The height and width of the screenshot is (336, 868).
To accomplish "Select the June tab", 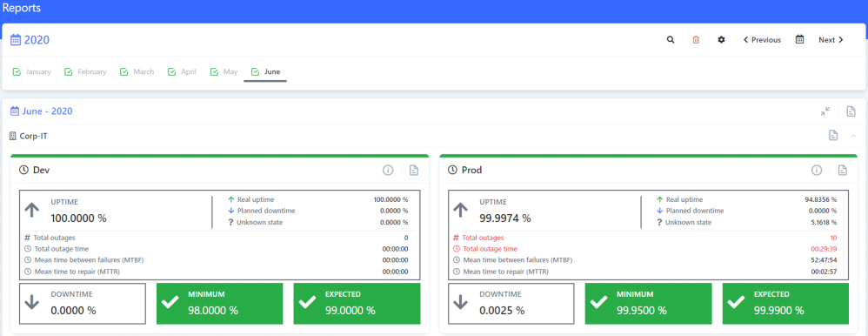I will pyautogui.click(x=266, y=71).
